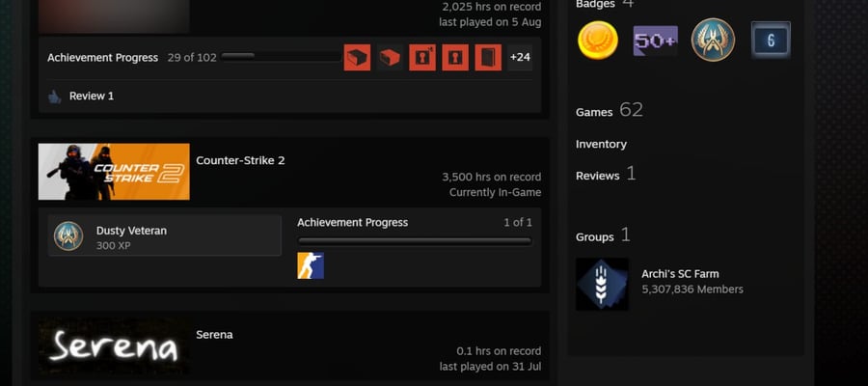Click the Counter-Strike 2 game banner
The width and height of the screenshot is (868, 386).
pyautogui.click(x=114, y=172)
